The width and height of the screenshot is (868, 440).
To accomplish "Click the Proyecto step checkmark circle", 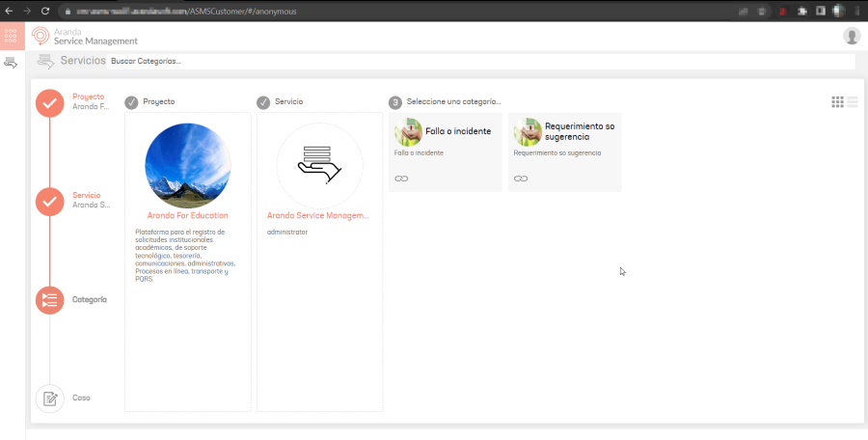I will click(50, 103).
